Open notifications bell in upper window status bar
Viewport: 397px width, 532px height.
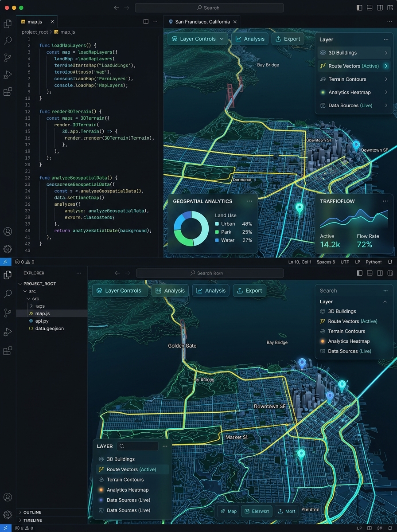coord(390,262)
